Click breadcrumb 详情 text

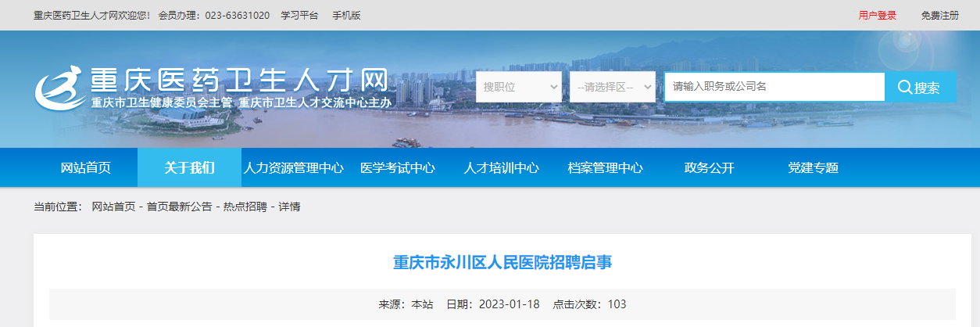[289, 207]
